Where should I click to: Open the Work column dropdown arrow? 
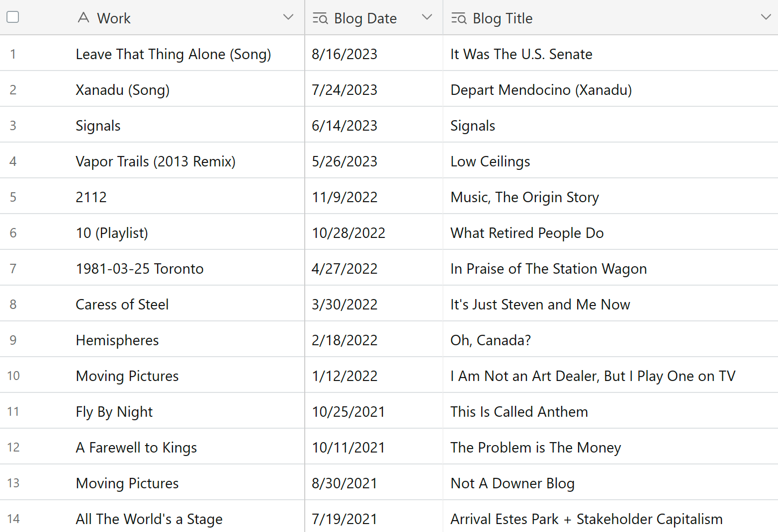288,17
